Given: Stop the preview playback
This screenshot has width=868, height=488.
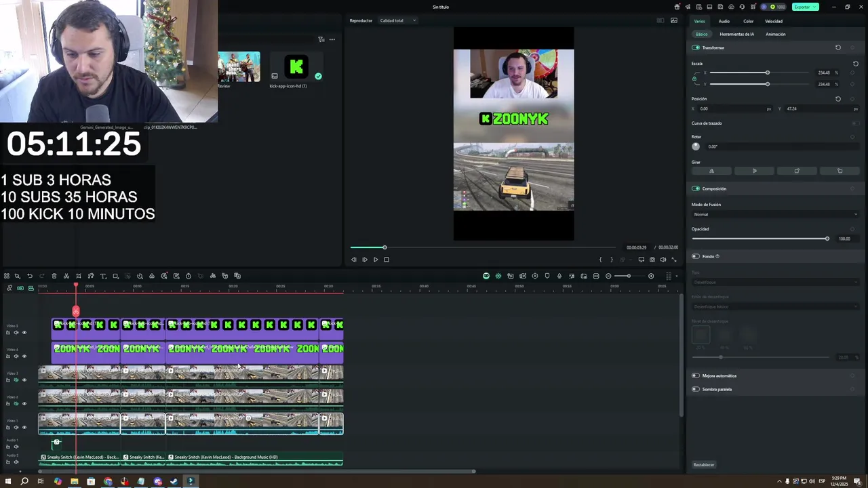Looking at the screenshot, I should coord(387,260).
